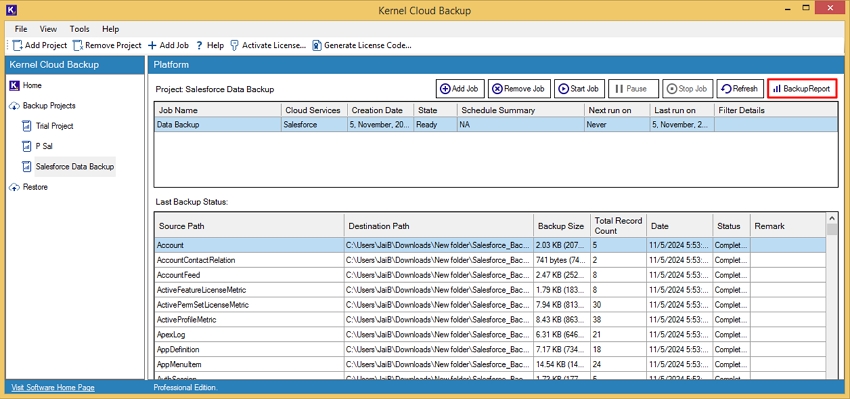Sort by the Cloud Services column header
Screen dimensions: 850x399
pos(314,110)
